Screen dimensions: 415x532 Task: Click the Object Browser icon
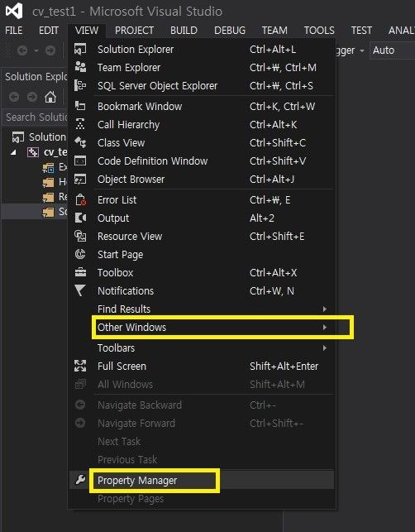point(80,180)
